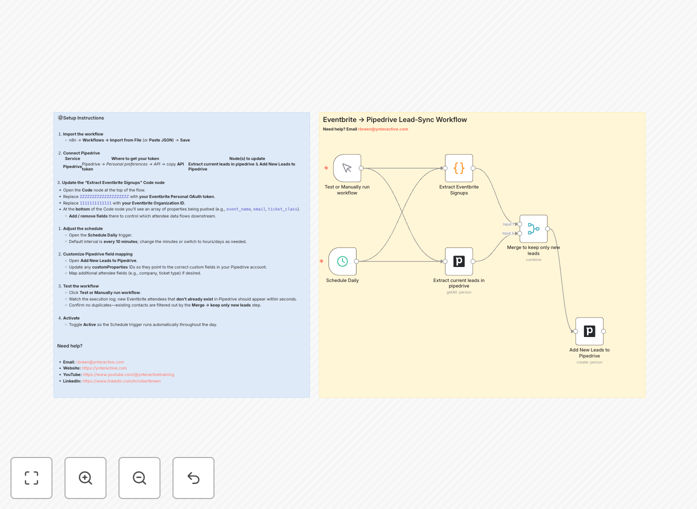Click the 111111 organization ID placeholder text
The image size is (697, 509).
96,203
